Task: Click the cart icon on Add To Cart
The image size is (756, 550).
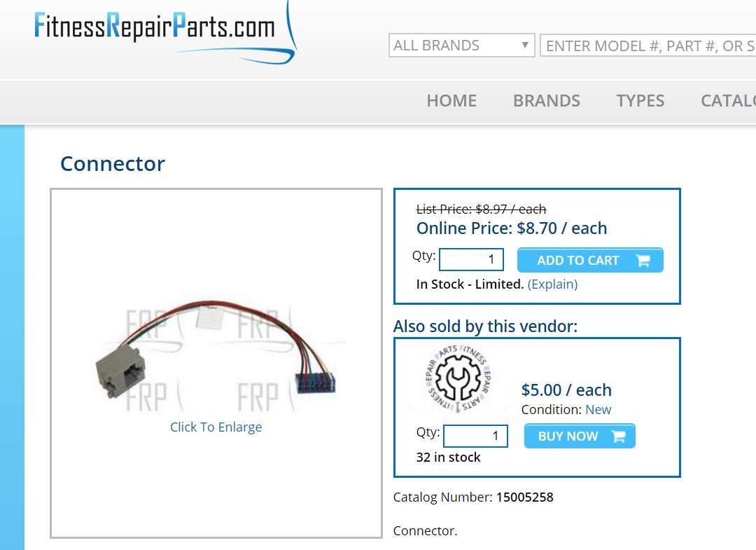Action: click(643, 261)
